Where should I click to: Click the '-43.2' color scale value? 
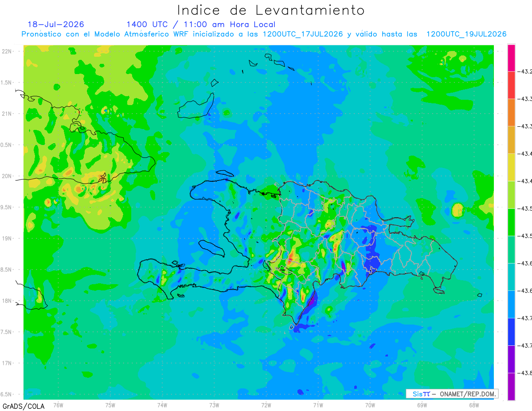pyautogui.click(x=525, y=71)
